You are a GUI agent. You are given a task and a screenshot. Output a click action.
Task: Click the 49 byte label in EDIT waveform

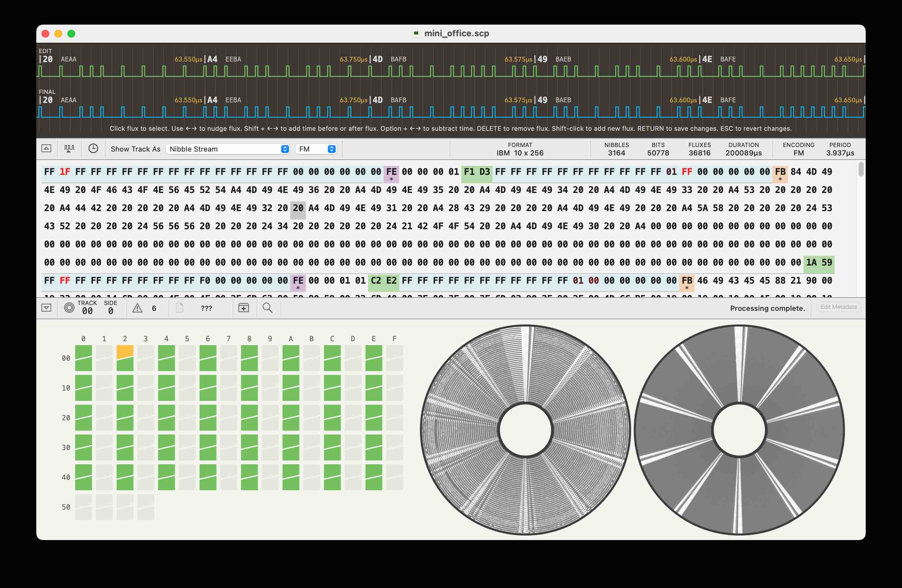(542, 59)
